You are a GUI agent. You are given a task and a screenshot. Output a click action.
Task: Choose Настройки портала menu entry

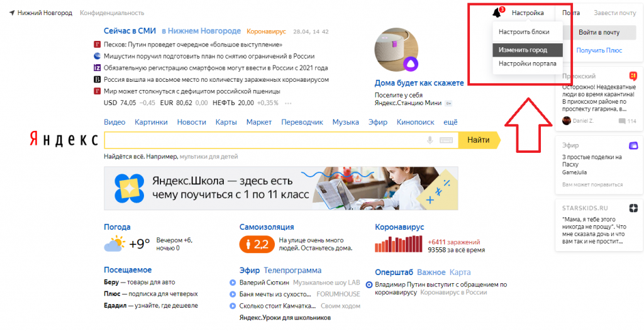pyautogui.click(x=527, y=64)
